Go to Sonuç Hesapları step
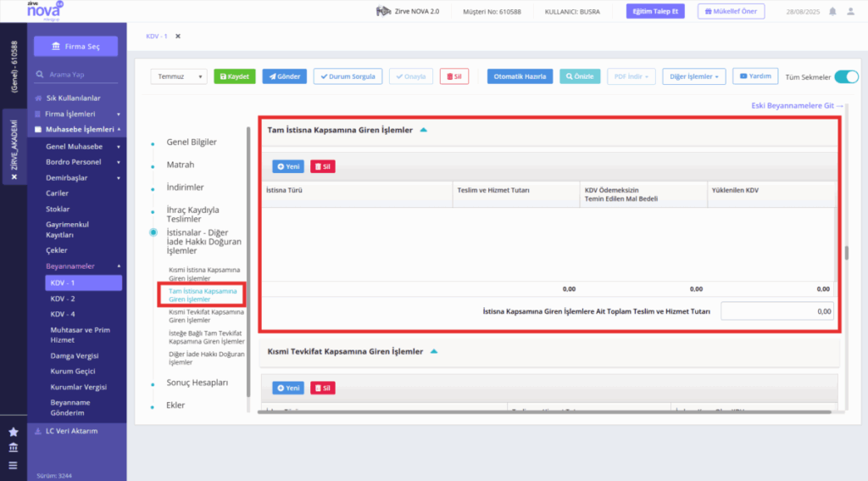This screenshot has width=868, height=481. click(x=197, y=383)
